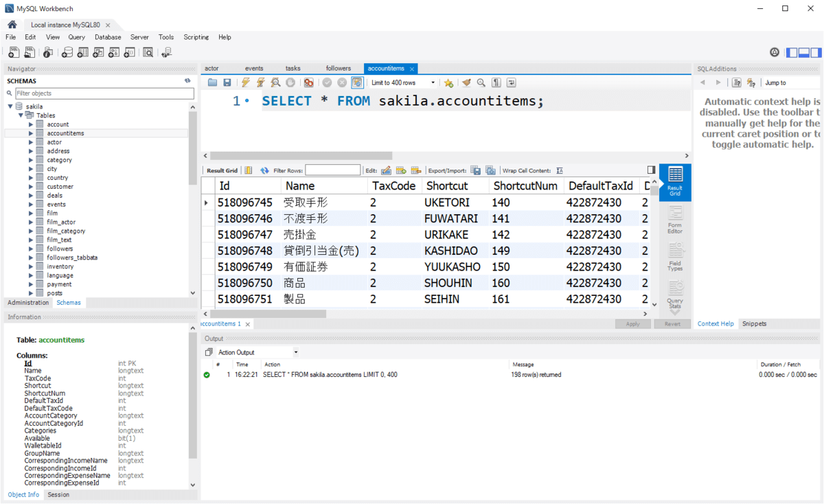The width and height of the screenshot is (824, 504).
Task: Toggle bottom output panel visibility
Action: (803, 52)
